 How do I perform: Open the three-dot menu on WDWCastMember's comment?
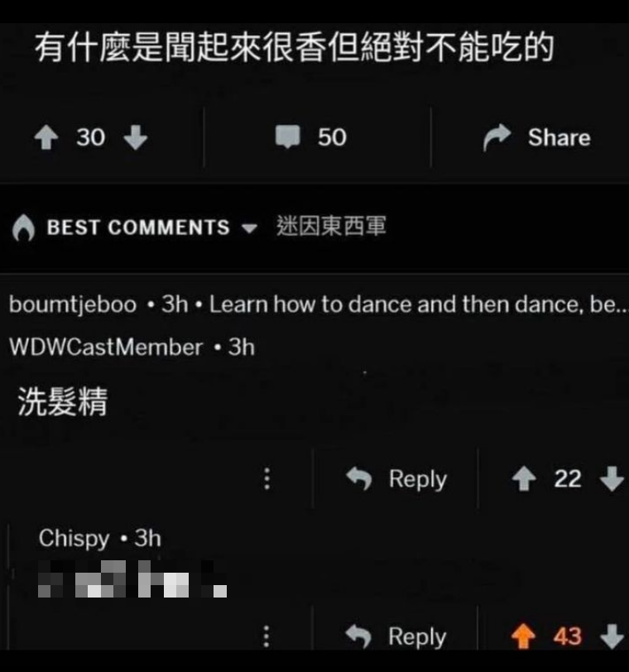(267, 478)
